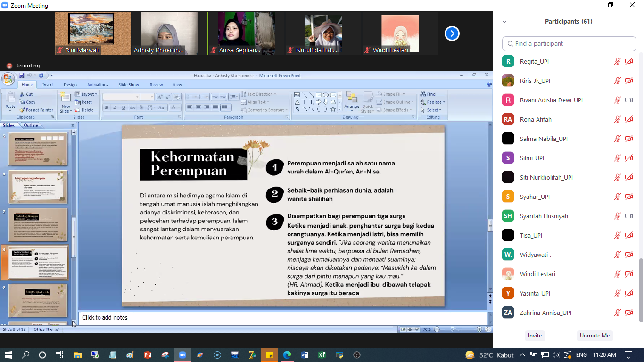Screen dimensions: 644x362
Task: Toggle Bold formatting in the Font group
Action: 107,107
